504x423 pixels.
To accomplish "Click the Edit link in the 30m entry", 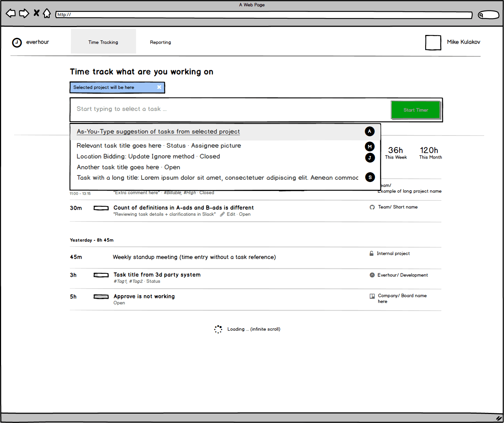I will pyautogui.click(x=231, y=214).
